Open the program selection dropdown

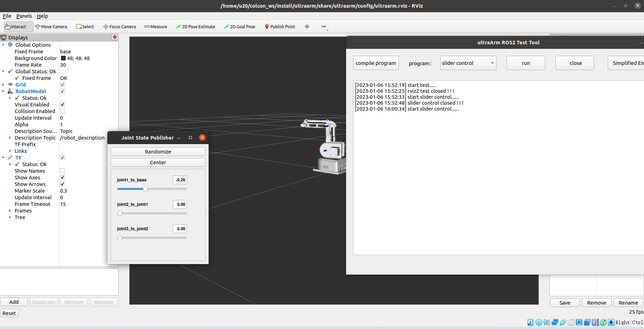tap(468, 63)
